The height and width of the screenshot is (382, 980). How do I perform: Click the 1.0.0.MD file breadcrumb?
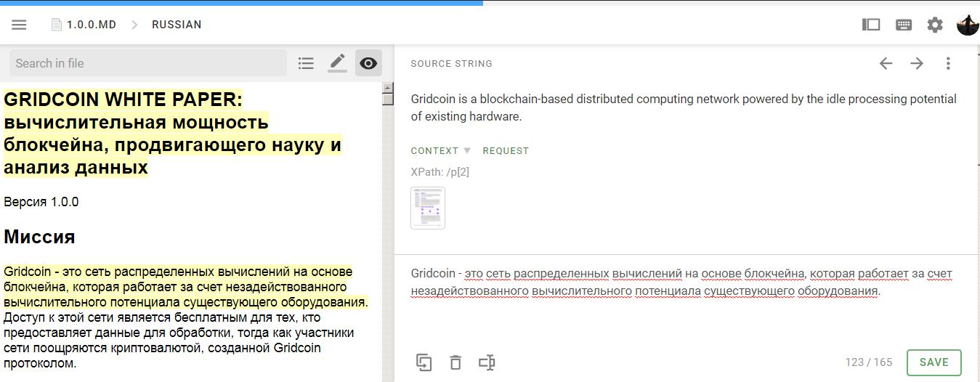tap(84, 25)
